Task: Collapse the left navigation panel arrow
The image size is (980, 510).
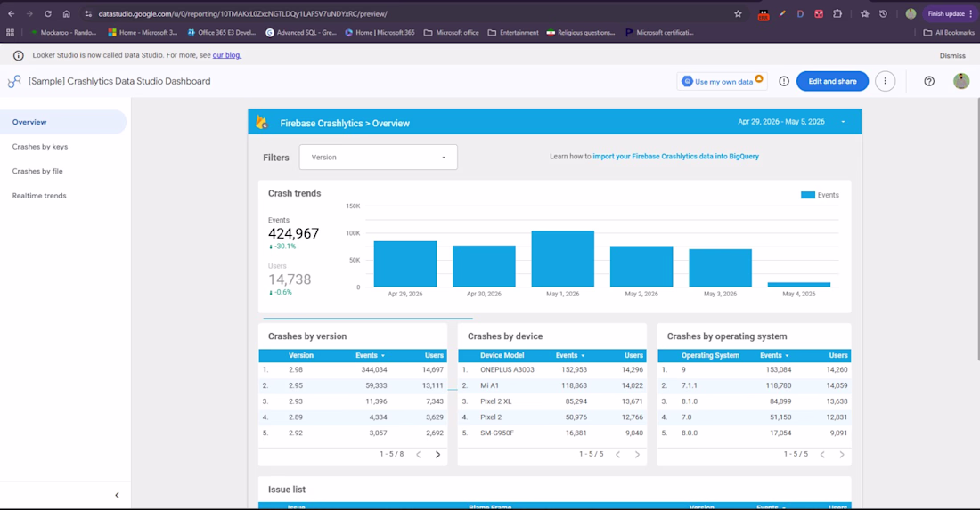Action: point(117,495)
